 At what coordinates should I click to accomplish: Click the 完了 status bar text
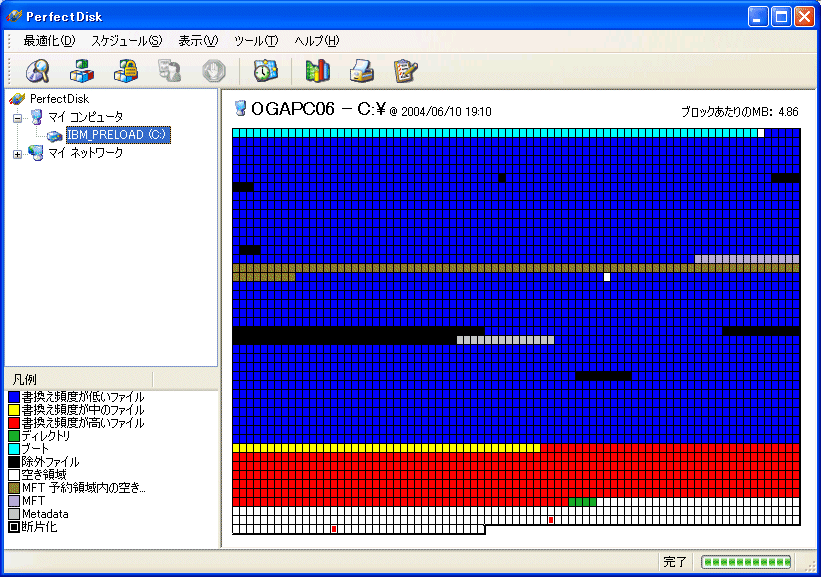pyautogui.click(x=674, y=562)
